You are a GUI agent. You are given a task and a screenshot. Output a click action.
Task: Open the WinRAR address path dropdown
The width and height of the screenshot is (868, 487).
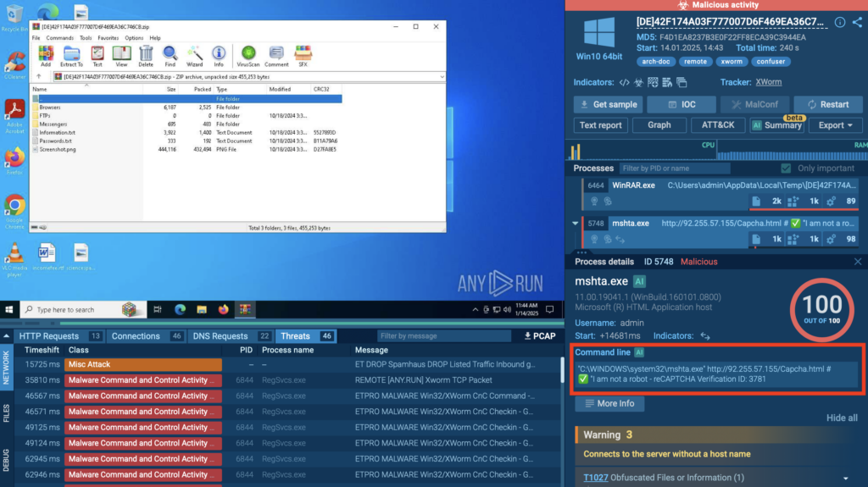click(443, 76)
